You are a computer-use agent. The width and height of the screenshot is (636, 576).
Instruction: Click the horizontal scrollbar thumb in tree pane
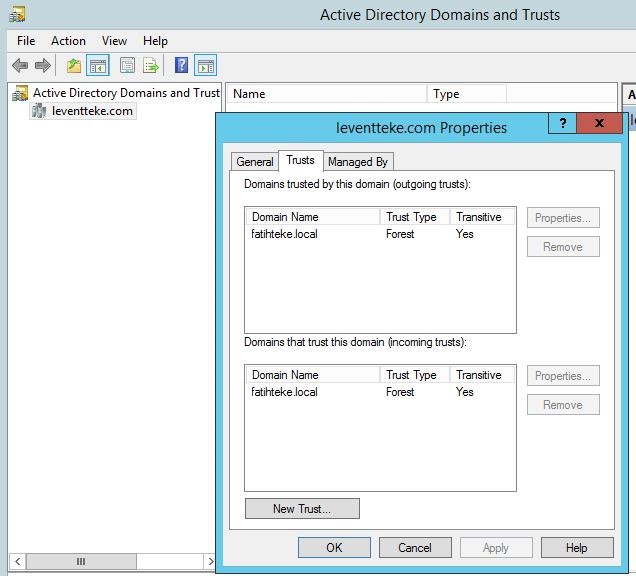coord(81,561)
